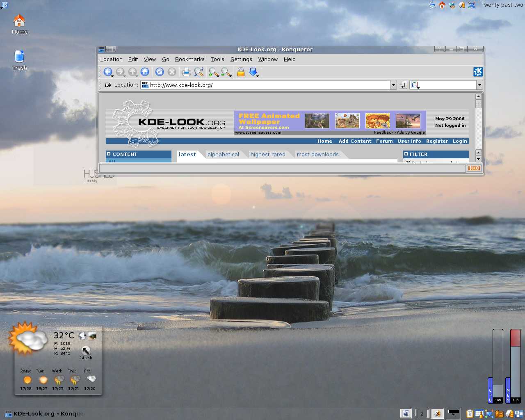Viewport: 525px width, 420px height.
Task: Choose the search engine via the Google icon
Action: click(415, 85)
